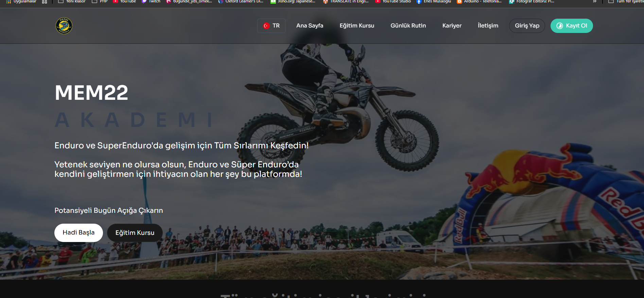Open the TR language selector
This screenshot has width=644, height=298.
[x=271, y=26]
